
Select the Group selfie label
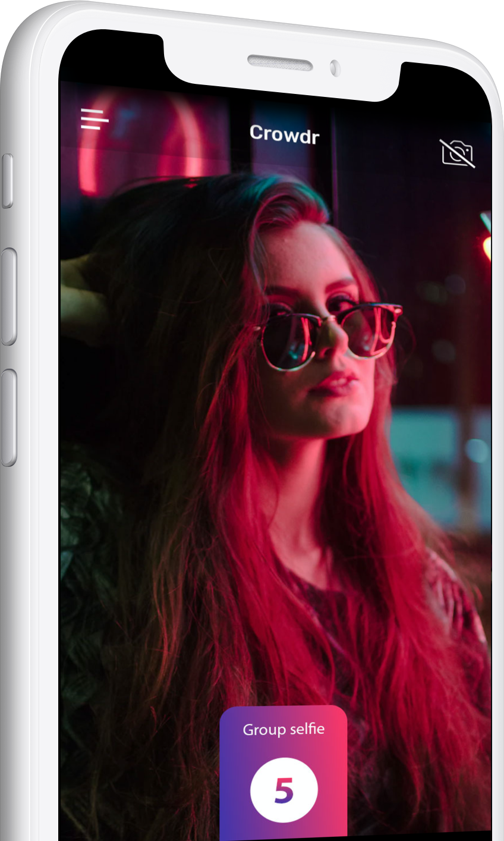click(283, 729)
